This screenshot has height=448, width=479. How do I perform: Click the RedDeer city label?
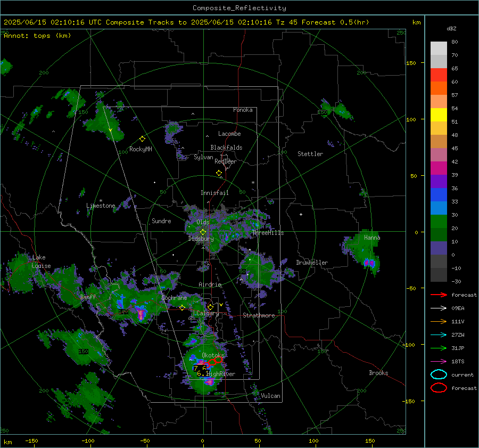(x=226, y=161)
